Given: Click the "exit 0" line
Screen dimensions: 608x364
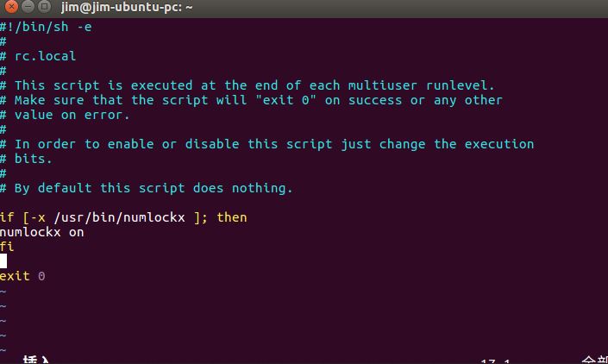Looking at the screenshot, I should coord(22,276).
